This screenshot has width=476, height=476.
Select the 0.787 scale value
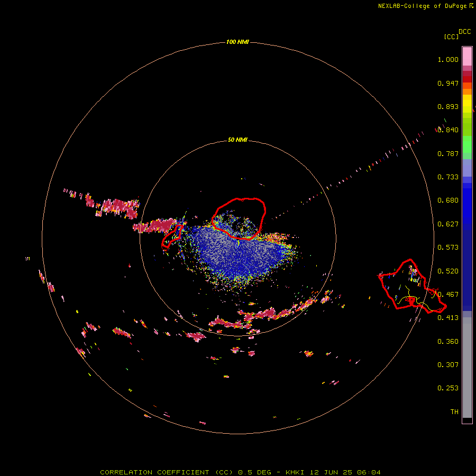(448, 153)
